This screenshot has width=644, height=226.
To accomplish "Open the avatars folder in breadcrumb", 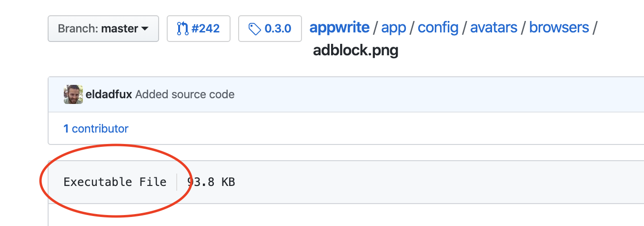I will (493, 28).
